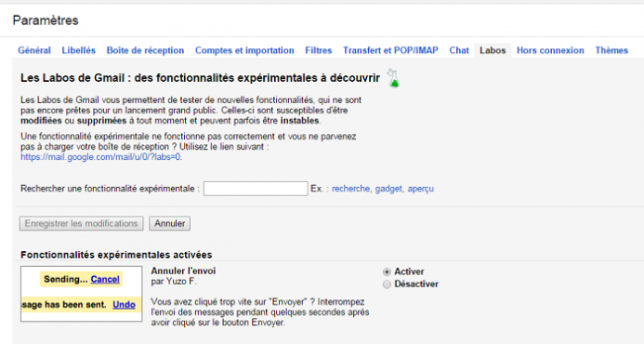Focus the experimental feature search field
644x344 pixels.
(x=256, y=189)
